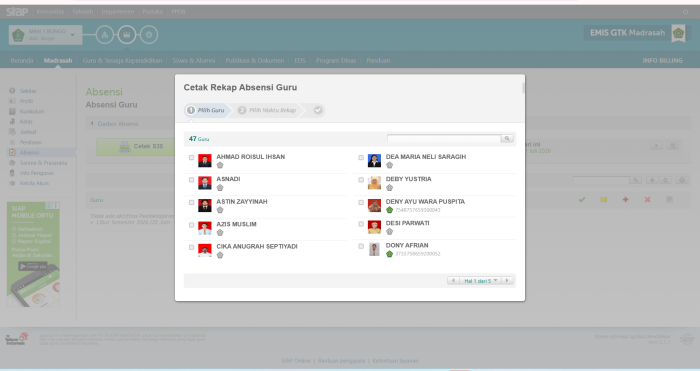Click the Kelola Akun sidebar icon
Viewport: 700px width, 371px height.
[x=12, y=183]
